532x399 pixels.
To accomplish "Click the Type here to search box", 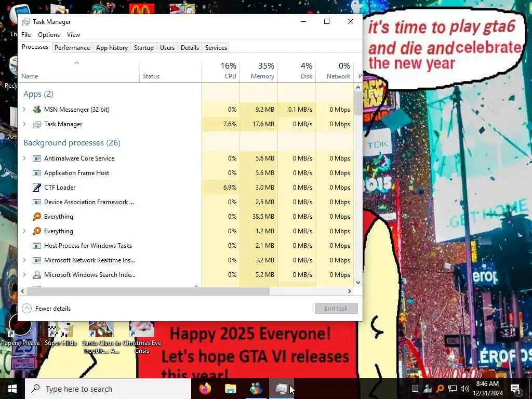I will [108, 389].
